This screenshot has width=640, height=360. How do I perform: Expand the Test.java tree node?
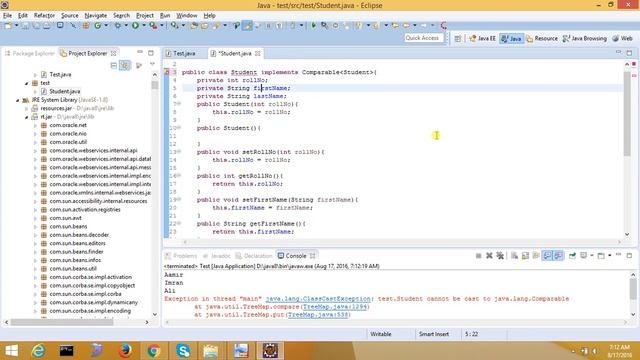(35, 75)
